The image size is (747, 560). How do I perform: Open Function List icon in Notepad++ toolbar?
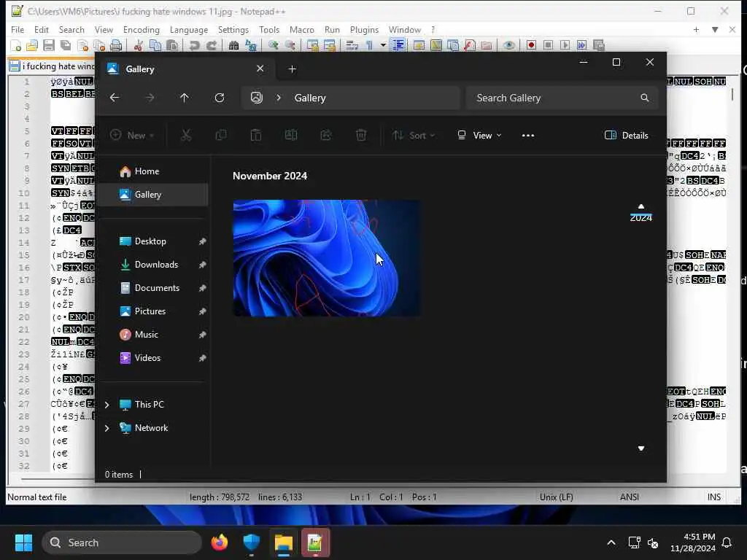click(470, 45)
